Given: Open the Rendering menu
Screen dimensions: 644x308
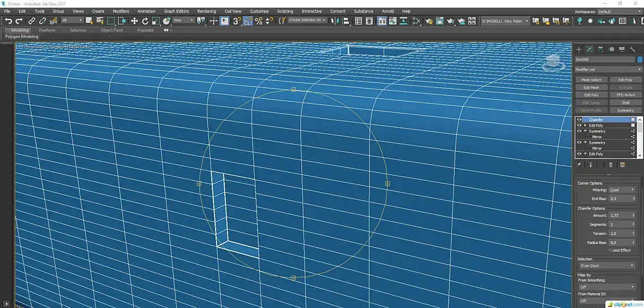Looking at the screenshot, I should tap(206, 11).
